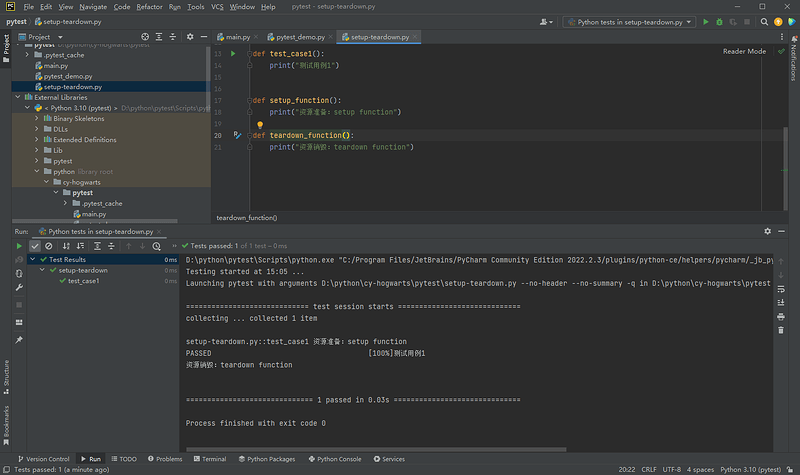Open Python Packages tool window
The height and width of the screenshot is (475, 800).
point(267,459)
